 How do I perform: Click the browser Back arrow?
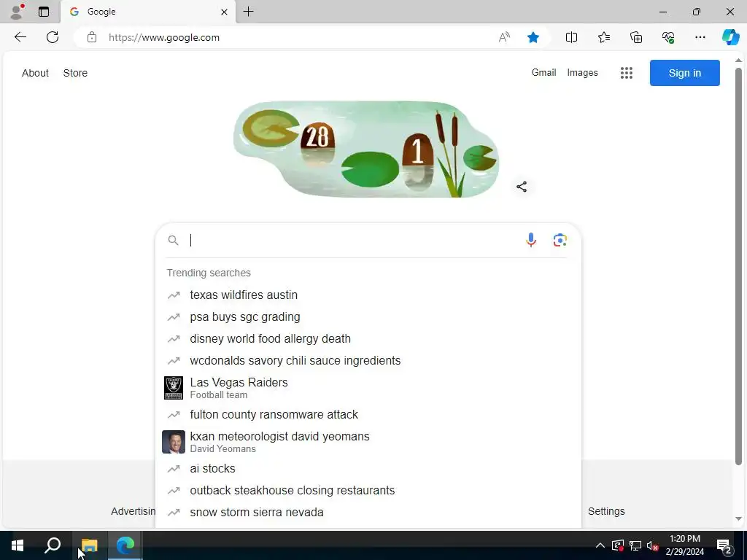[20, 37]
